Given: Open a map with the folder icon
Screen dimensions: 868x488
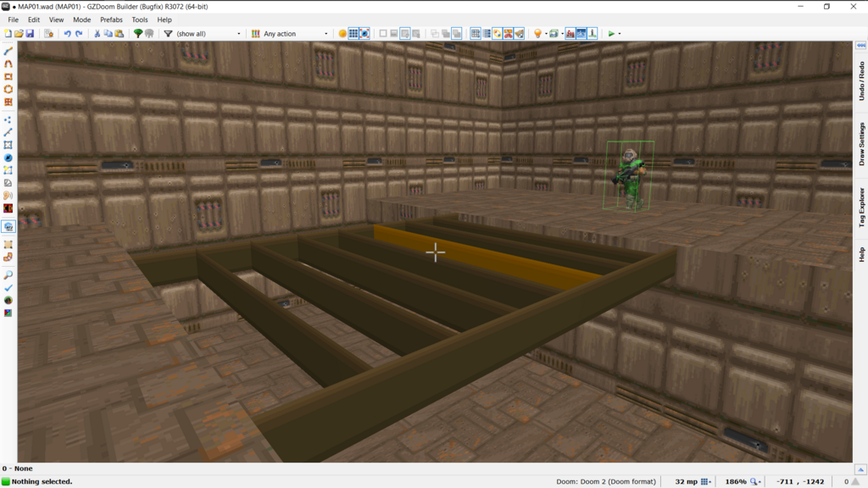Looking at the screenshot, I should tap(19, 34).
